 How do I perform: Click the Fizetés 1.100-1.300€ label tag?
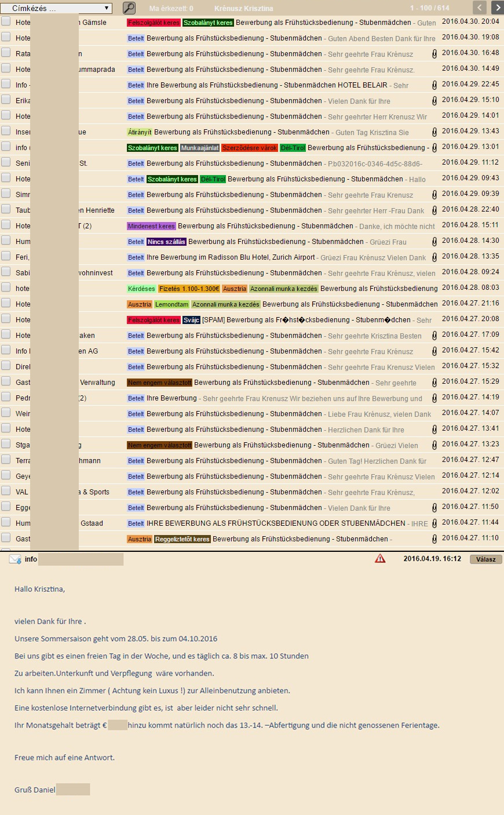(x=189, y=289)
